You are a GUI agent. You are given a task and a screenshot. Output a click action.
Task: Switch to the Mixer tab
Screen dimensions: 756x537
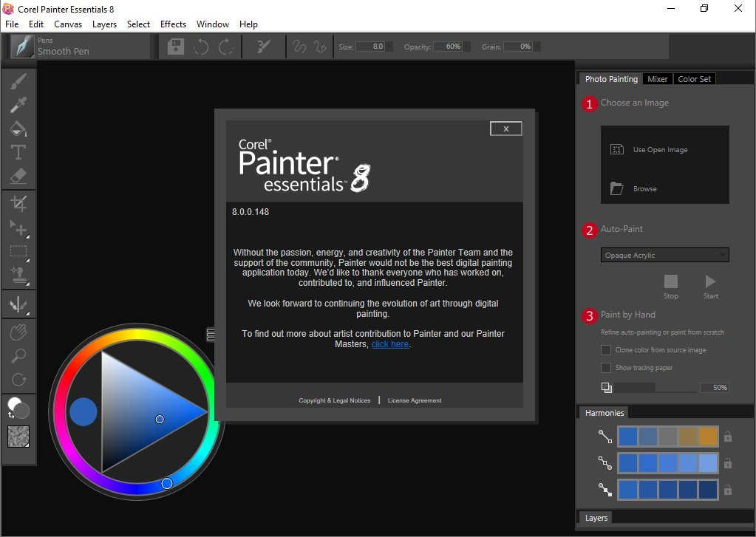pos(657,78)
